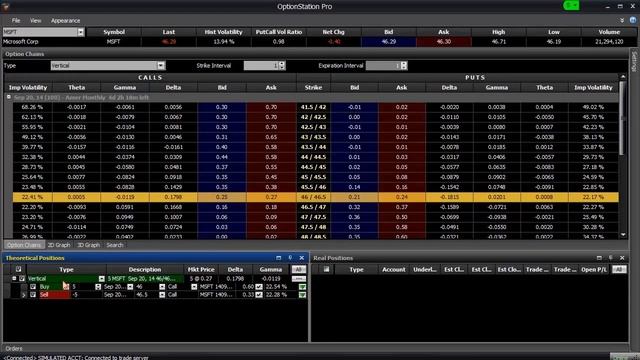The height and width of the screenshot is (360, 640).
Task: Open the Type Vertical dropdown in Option Chains
Action: 161,65
